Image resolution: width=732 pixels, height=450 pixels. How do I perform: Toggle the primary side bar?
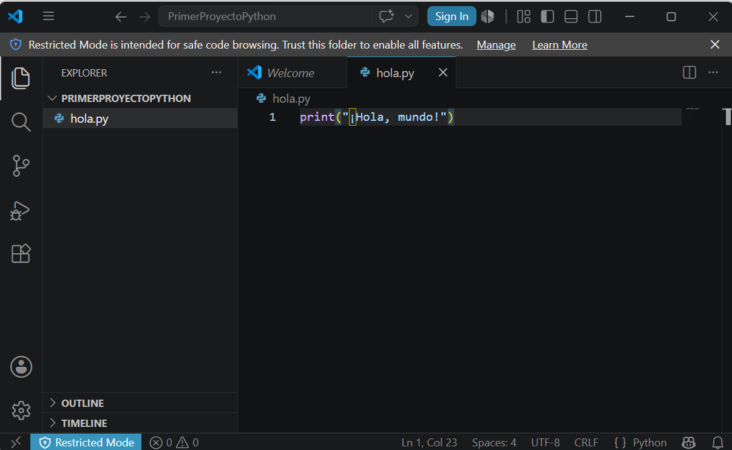point(547,16)
